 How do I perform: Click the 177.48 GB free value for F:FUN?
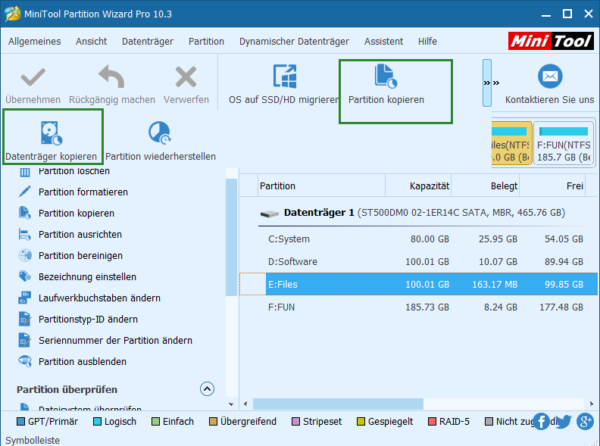[x=561, y=307]
